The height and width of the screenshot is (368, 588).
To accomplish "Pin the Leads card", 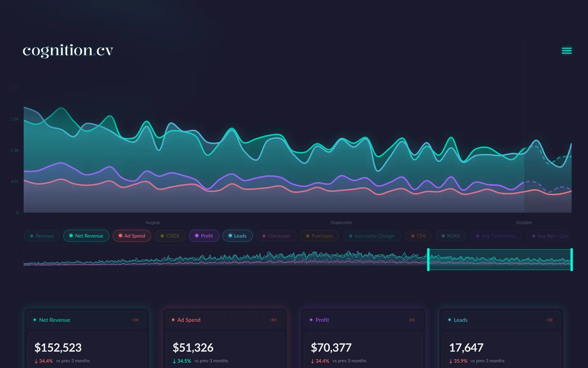I will point(550,320).
